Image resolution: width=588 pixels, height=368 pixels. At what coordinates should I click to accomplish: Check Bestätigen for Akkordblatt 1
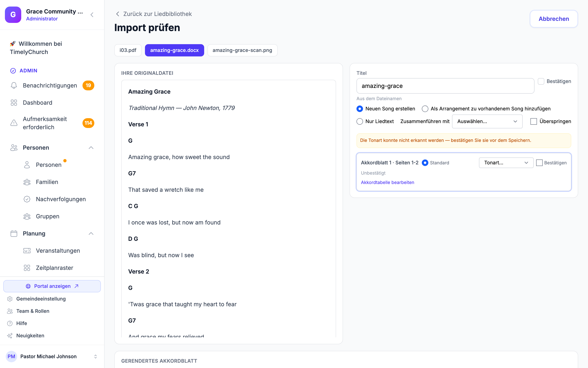[x=539, y=163]
